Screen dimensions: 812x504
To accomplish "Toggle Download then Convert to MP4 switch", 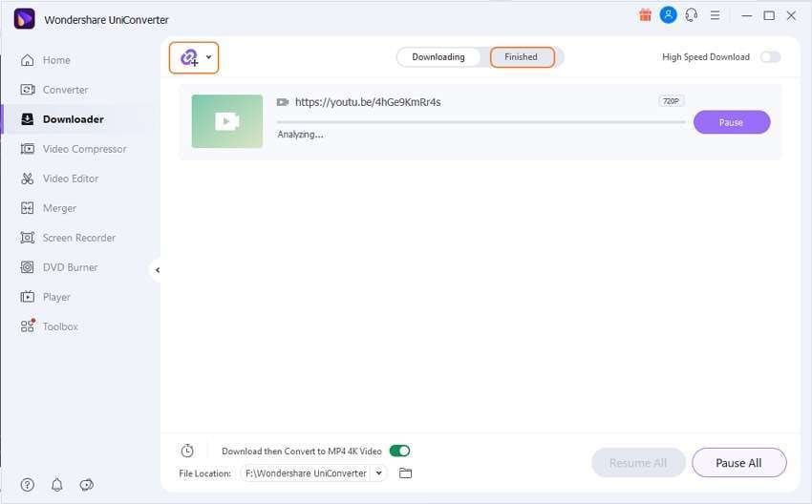I will [399, 451].
